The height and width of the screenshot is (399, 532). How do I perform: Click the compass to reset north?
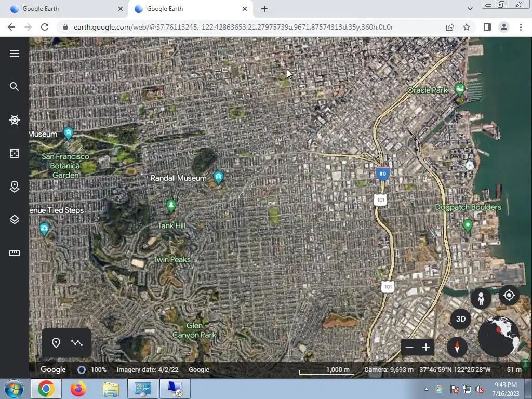(x=457, y=347)
